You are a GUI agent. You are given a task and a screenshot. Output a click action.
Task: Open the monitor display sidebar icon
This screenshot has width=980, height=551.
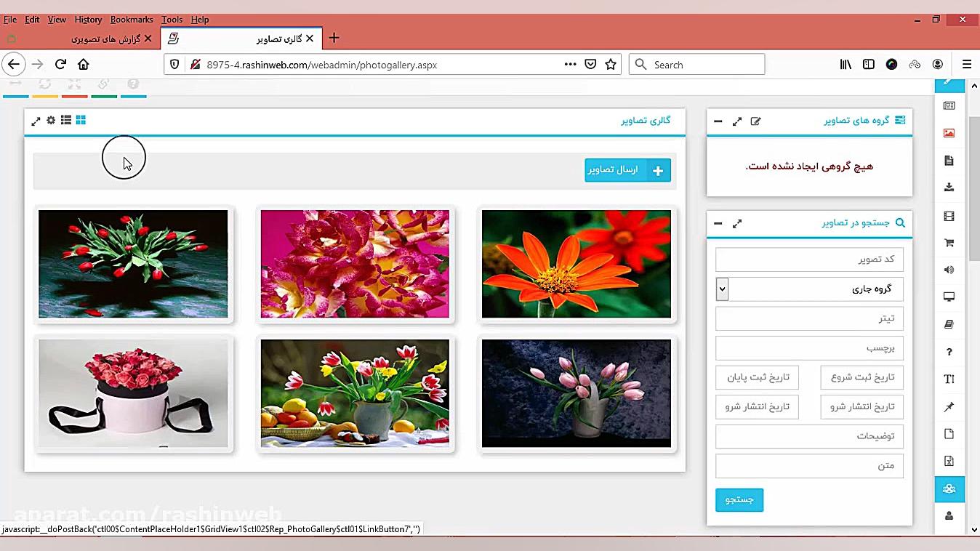click(949, 297)
